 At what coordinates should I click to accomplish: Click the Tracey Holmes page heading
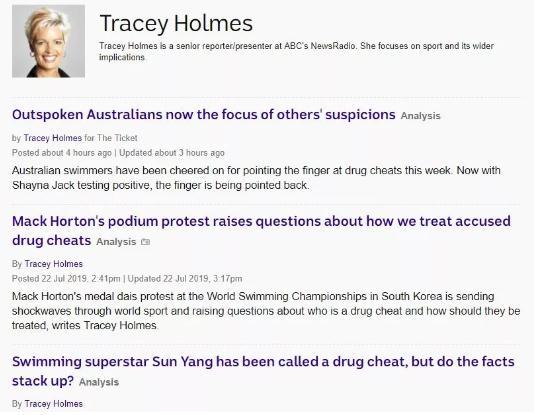pos(176,23)
